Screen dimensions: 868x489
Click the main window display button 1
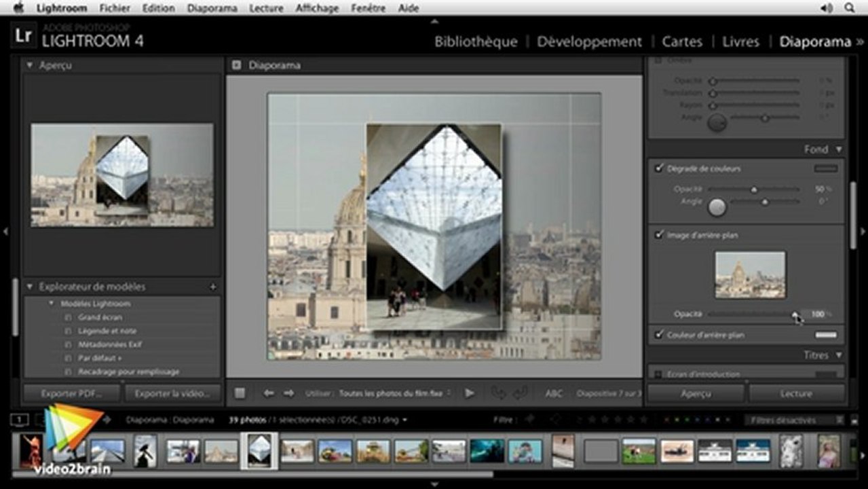(x=20, y=420)
